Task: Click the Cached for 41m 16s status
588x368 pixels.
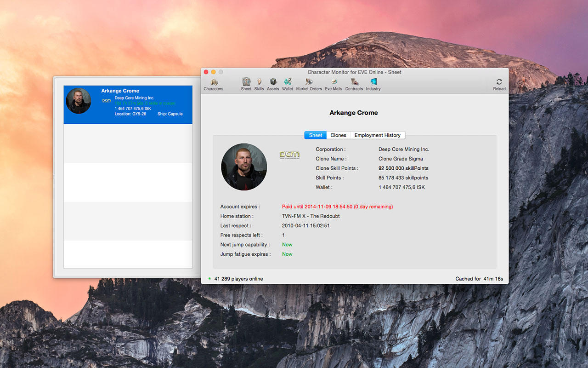Action: 479,279
